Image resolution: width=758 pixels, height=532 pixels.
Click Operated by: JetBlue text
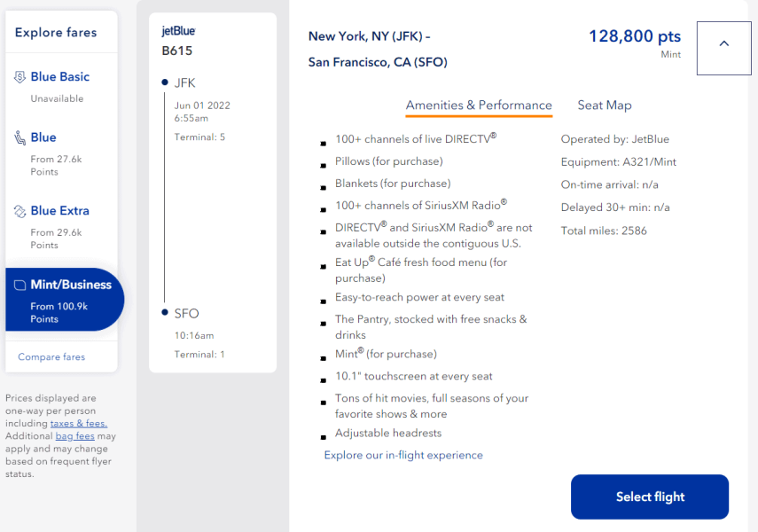(615, 139)
